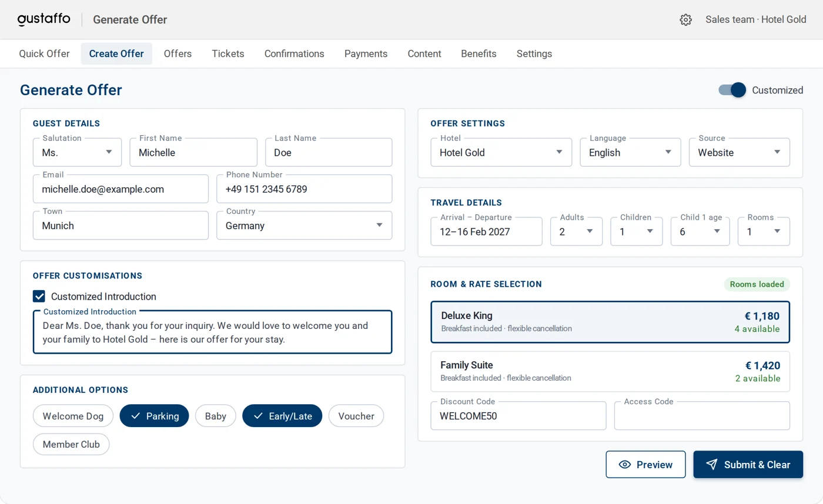The width and height of the screenshot is (823, 504).
Task: Uncheck the Customized Introduction checkbox
Action: pos(39,297)
